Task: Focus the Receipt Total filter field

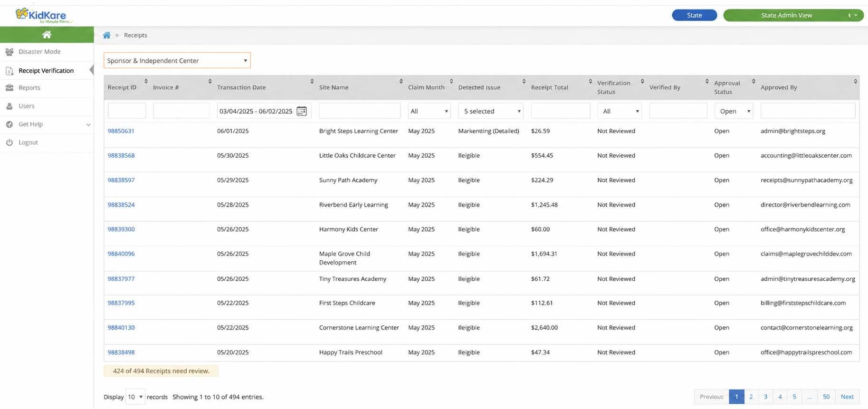Action: tap(561, 111)
